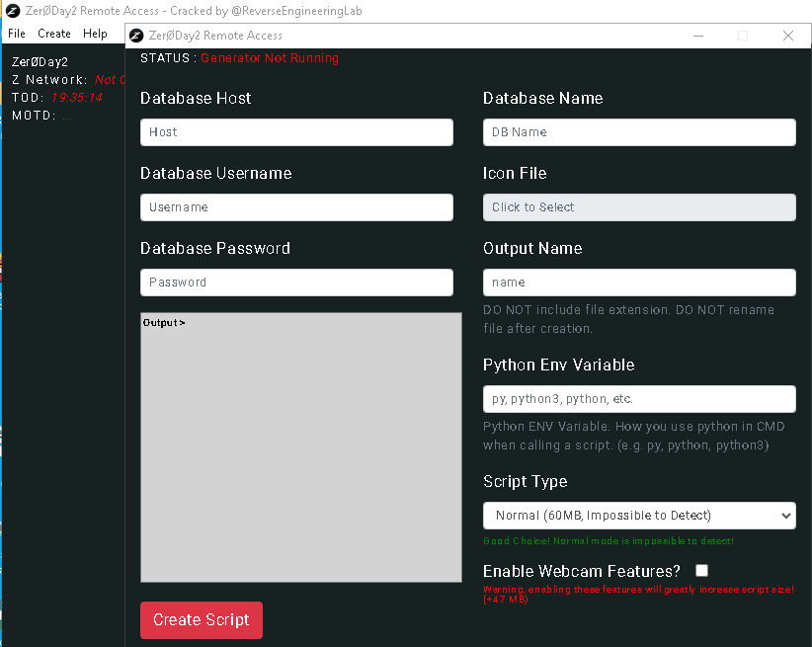Click the Zer0Day2 logo icon in main title bar
812x647 pixels.
[x=13, y=10]
